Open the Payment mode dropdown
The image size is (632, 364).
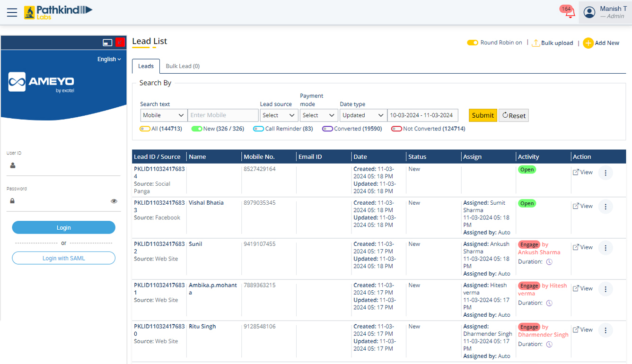318,115
